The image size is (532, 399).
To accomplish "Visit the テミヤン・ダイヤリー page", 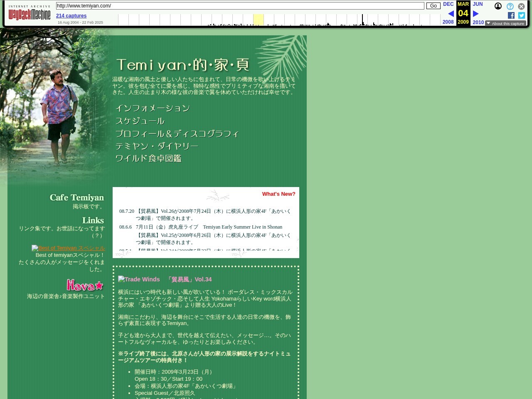I will tap(157, 146).
